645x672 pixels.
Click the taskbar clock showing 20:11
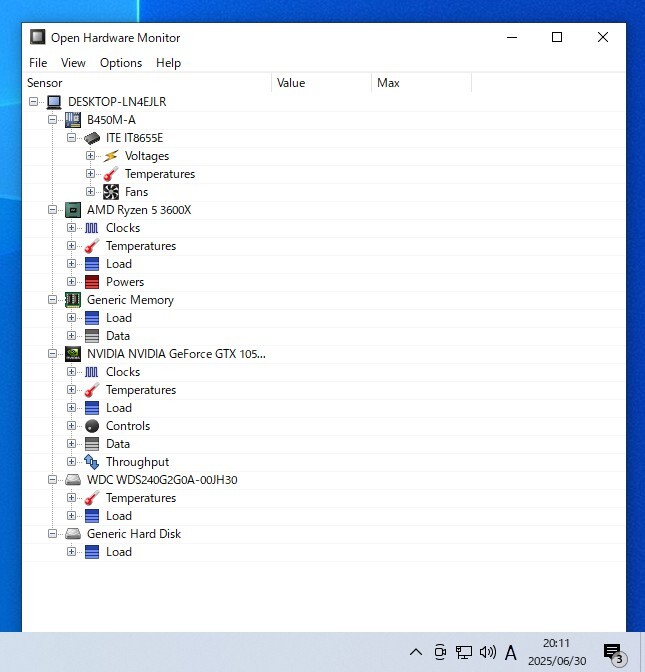557,652
